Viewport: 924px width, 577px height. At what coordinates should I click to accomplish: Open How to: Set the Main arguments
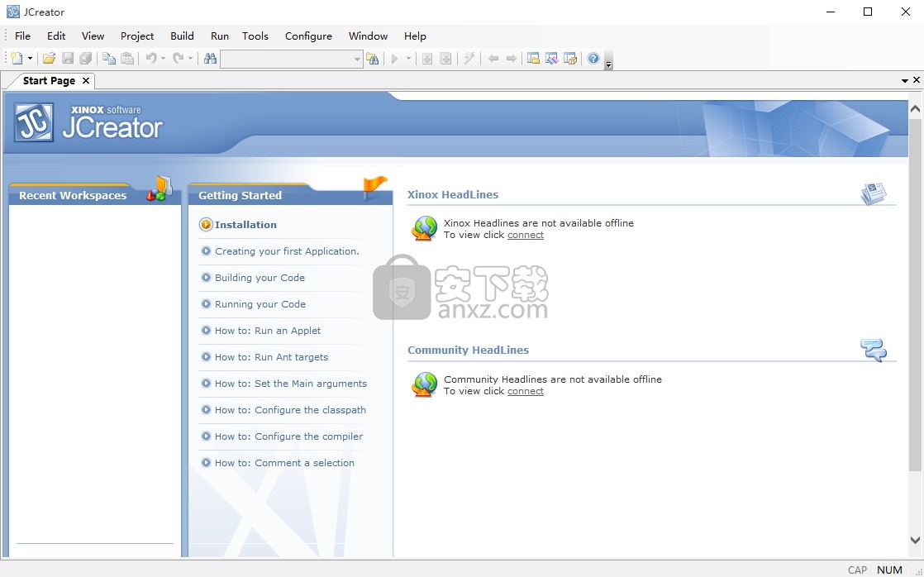click(x=291, y=384)
